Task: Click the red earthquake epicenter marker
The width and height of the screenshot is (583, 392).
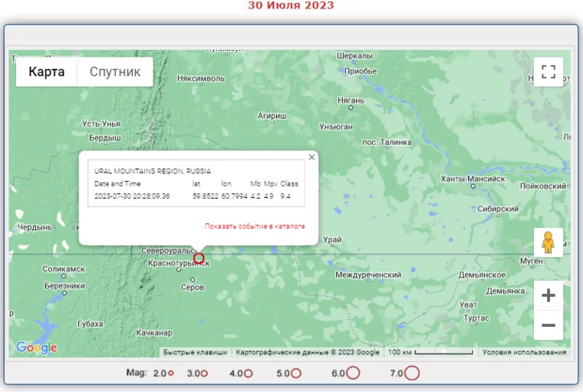Action: (199, 259)
